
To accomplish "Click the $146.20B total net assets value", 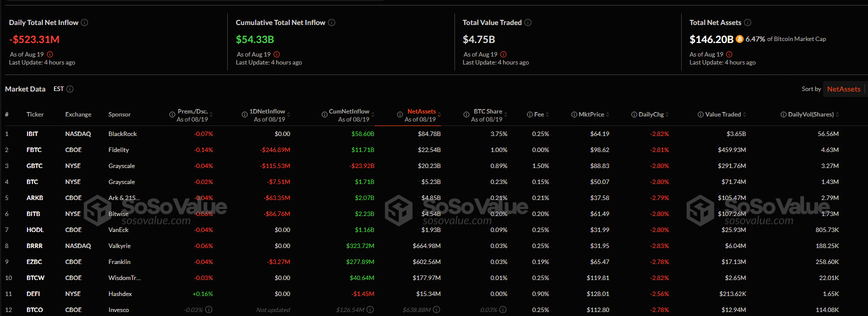I will (711, 39).
